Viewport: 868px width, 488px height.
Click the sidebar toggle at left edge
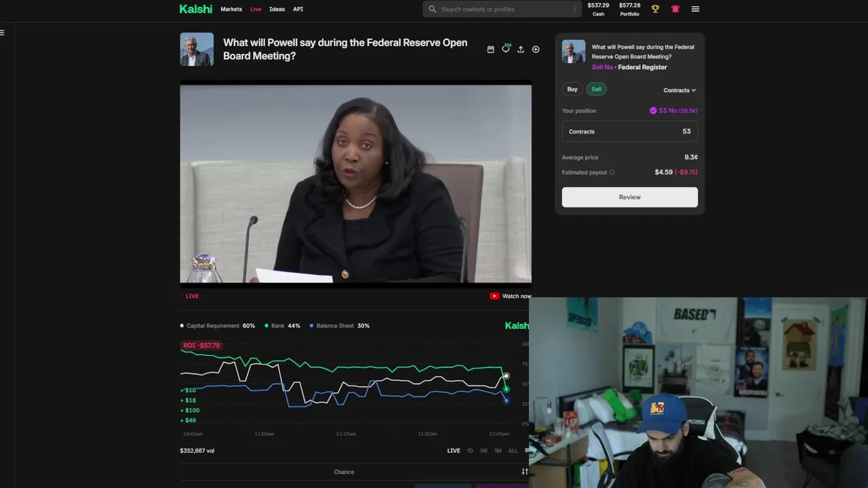(x=3, y=32)
